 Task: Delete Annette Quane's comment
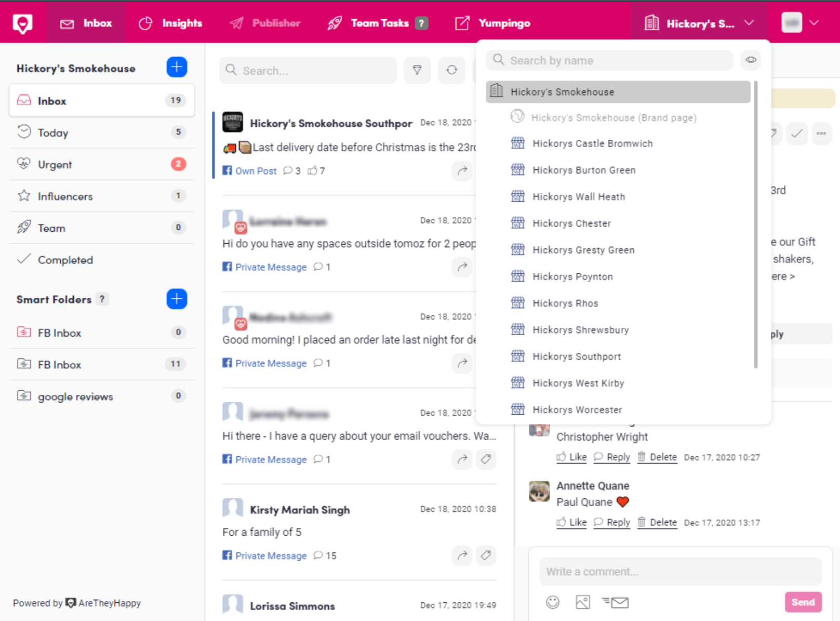point(657,522)
